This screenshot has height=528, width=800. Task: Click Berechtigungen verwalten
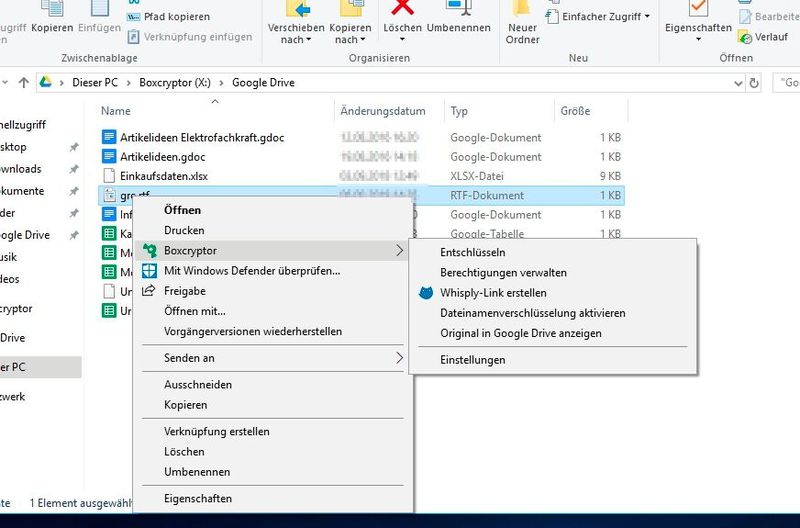(504, 273)
